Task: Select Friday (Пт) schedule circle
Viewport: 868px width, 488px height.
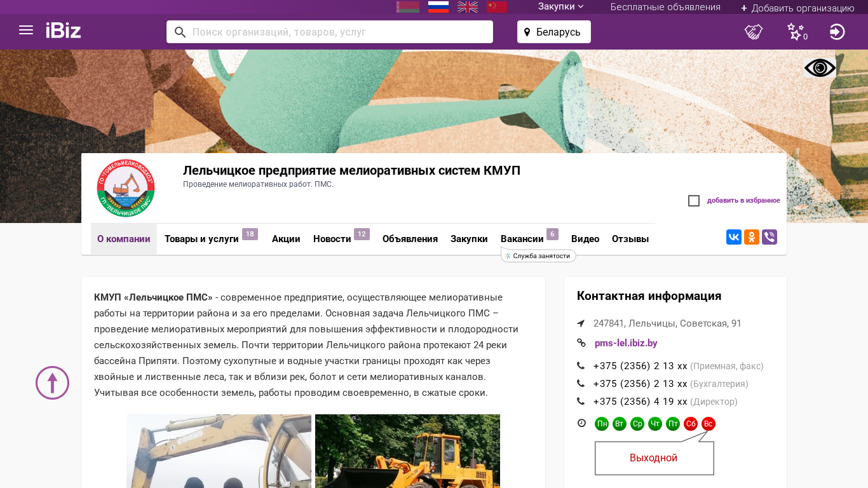Action: 673,424
